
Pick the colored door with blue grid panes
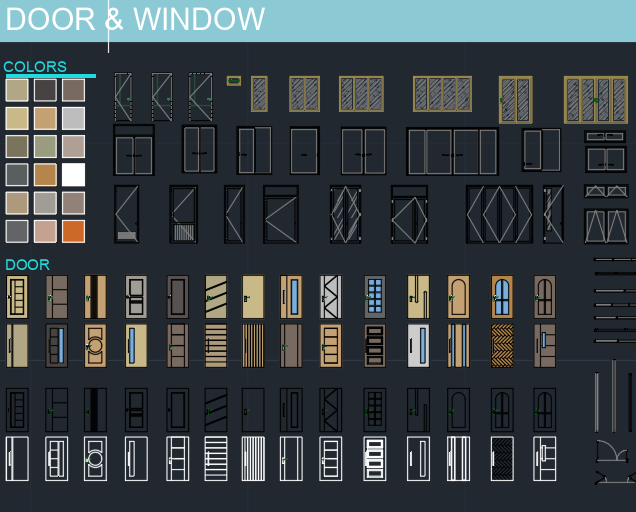click(375, 297)
